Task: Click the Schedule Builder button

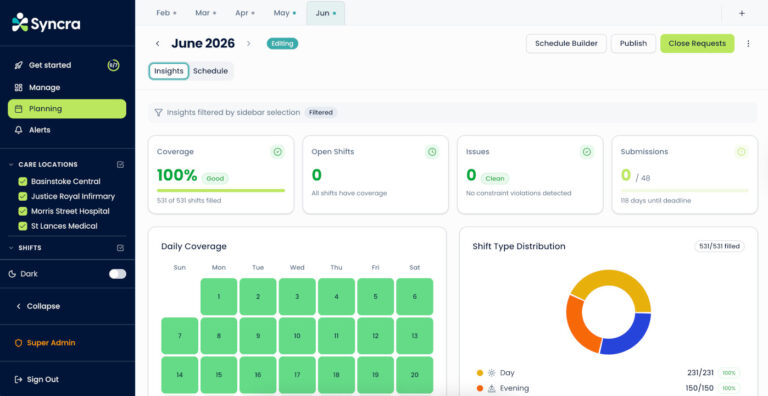Action: 566,44
